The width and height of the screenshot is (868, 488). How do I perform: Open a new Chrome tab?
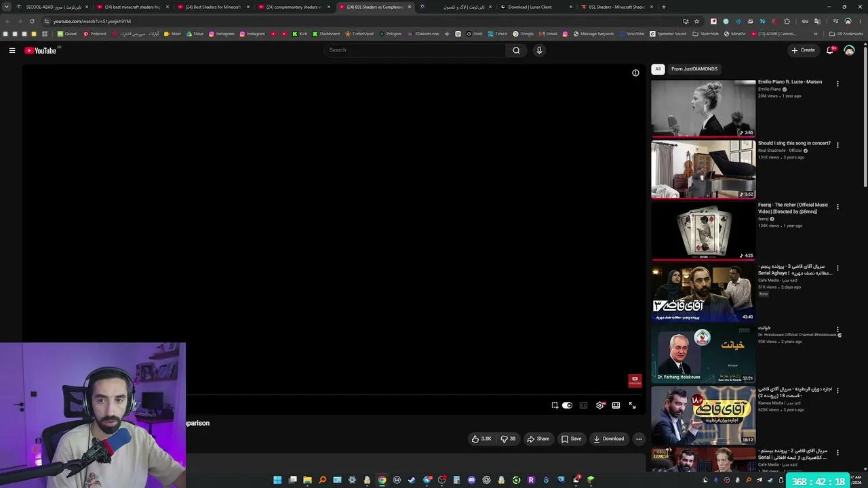click(x=664, y=7)
